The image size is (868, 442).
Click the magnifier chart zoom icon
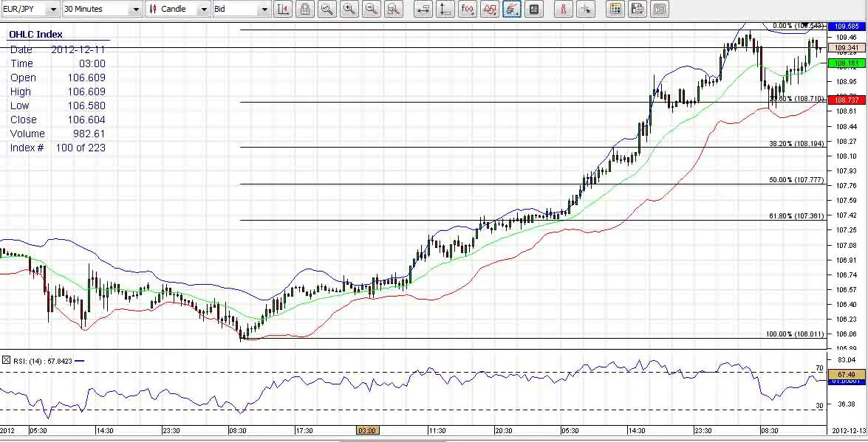coord(327,9)
